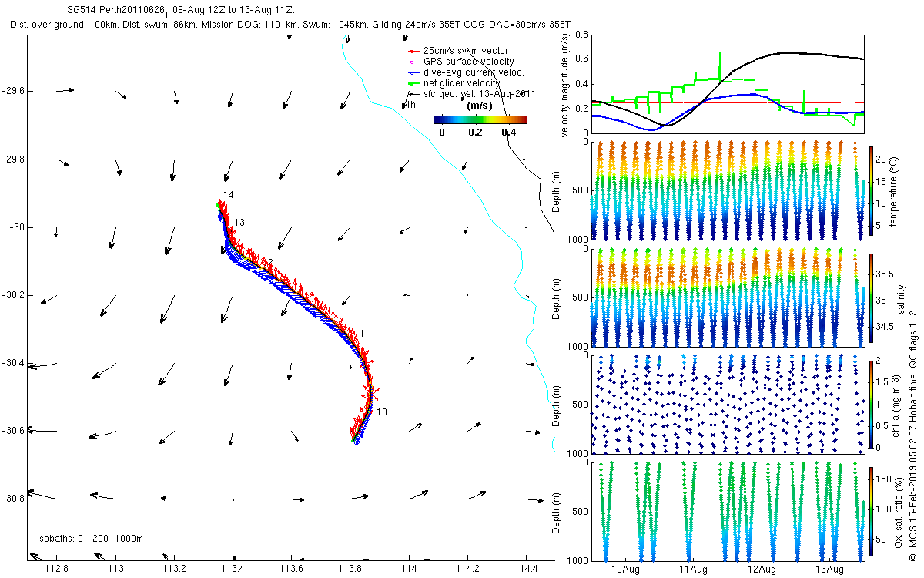Click the '11Aug' date tick label
The image size is (924, 578).
pyautogui.click(x=694, y=569)
